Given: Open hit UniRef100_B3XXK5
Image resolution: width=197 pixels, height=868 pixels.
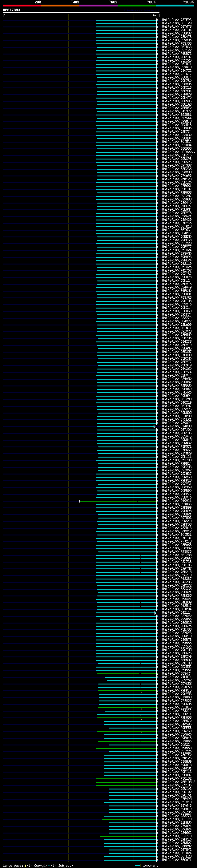Looking at the screenshot, I should point(177,60).
